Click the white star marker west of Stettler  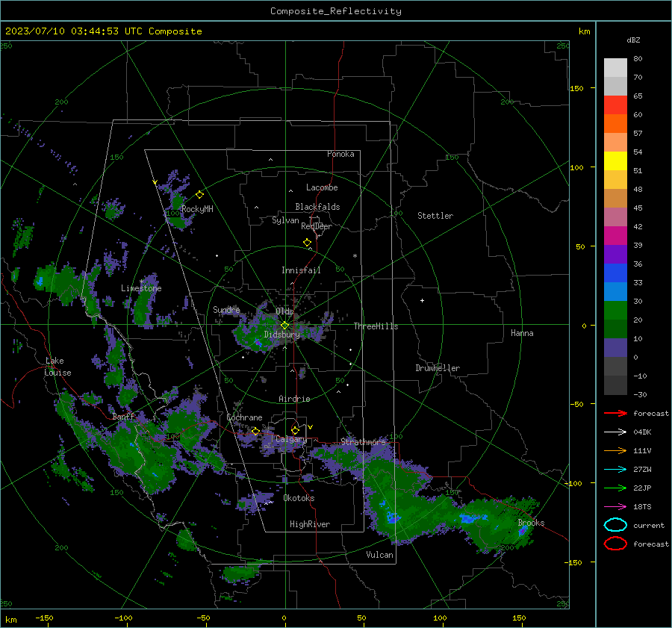pyautogui.click(x=355, y=256)
